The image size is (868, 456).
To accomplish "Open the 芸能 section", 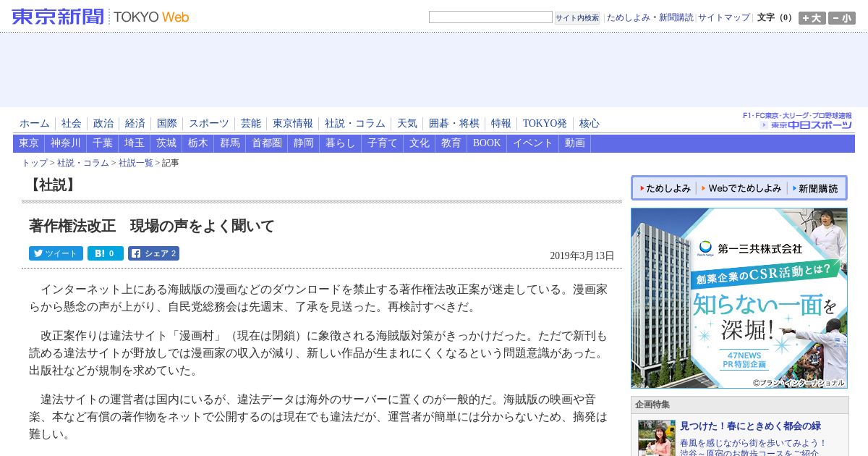I will tap(251, 124).
